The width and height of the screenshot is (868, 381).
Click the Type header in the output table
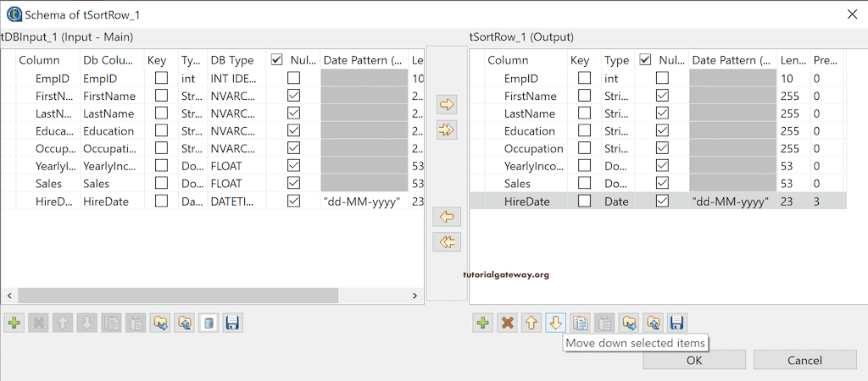click(x=617, y=60)
